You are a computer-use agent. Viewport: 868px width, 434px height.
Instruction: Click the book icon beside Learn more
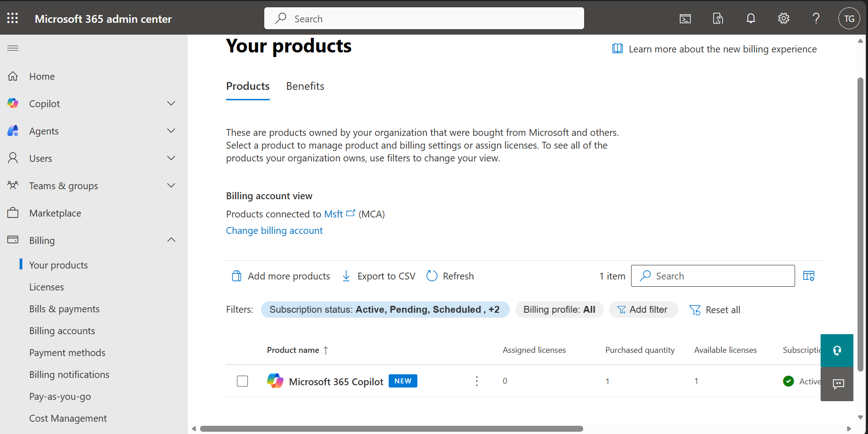pos(617,49)
